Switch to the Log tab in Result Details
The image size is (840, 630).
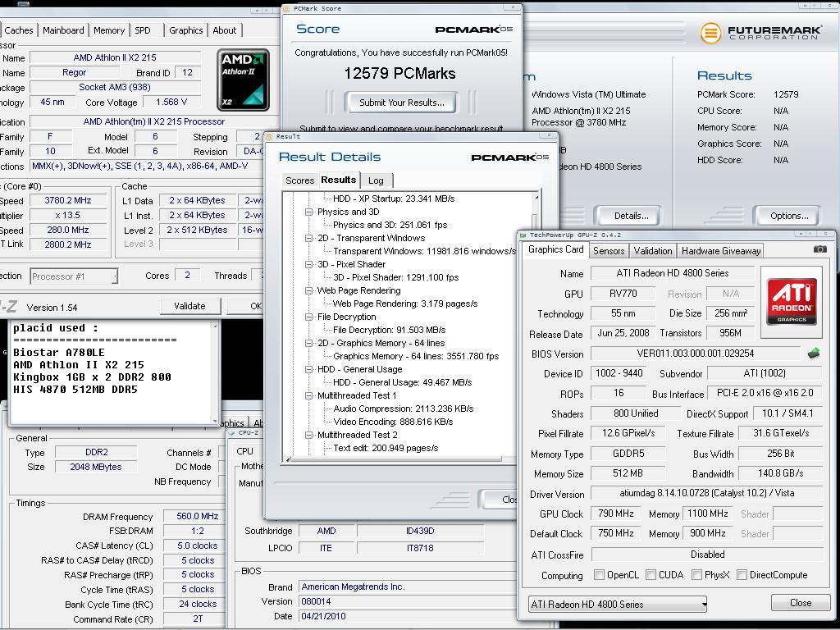pos(376,180)
